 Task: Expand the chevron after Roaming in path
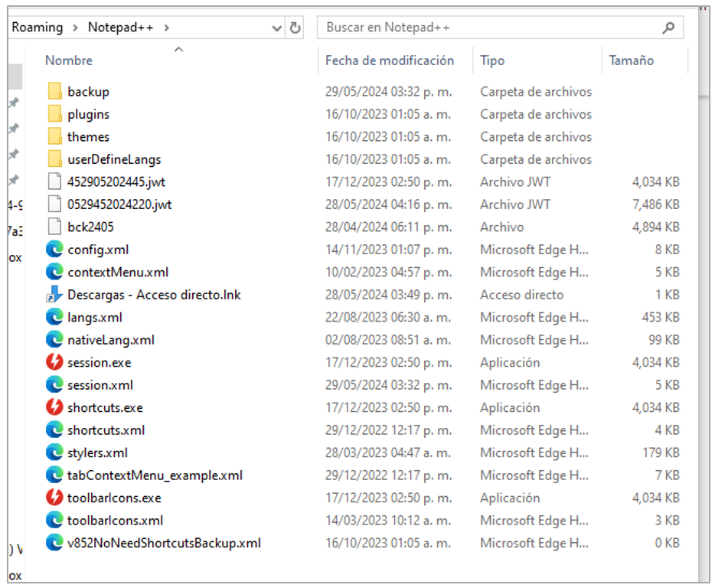(75, 28)
